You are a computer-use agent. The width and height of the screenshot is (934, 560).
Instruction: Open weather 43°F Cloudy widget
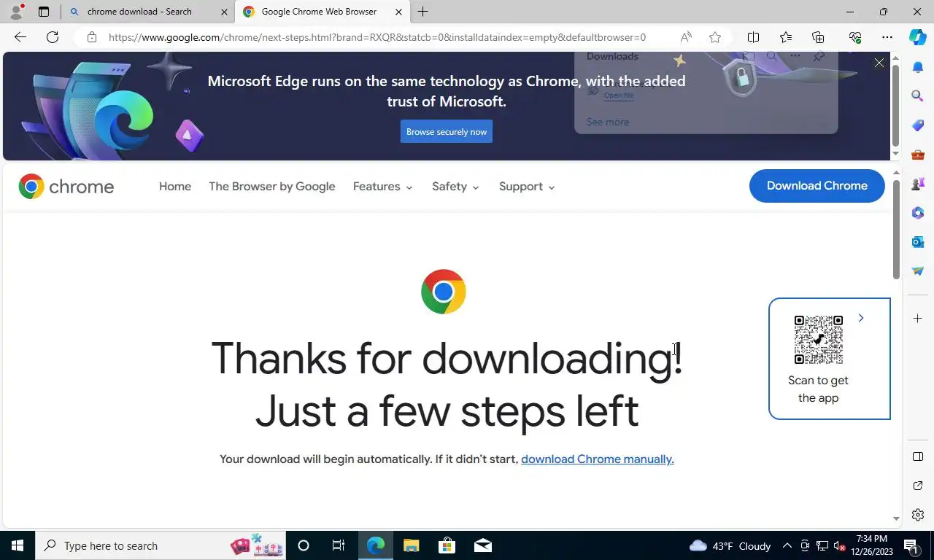point(730,545)
